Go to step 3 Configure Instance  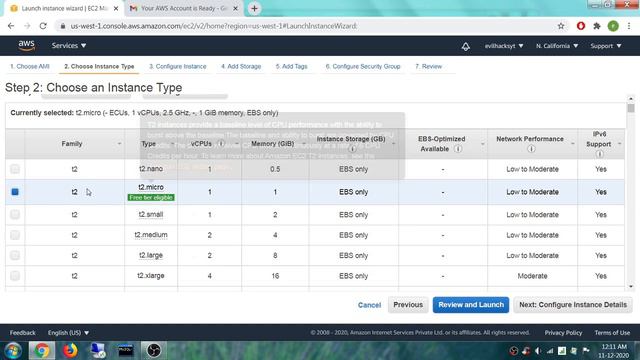pos(178,67)
